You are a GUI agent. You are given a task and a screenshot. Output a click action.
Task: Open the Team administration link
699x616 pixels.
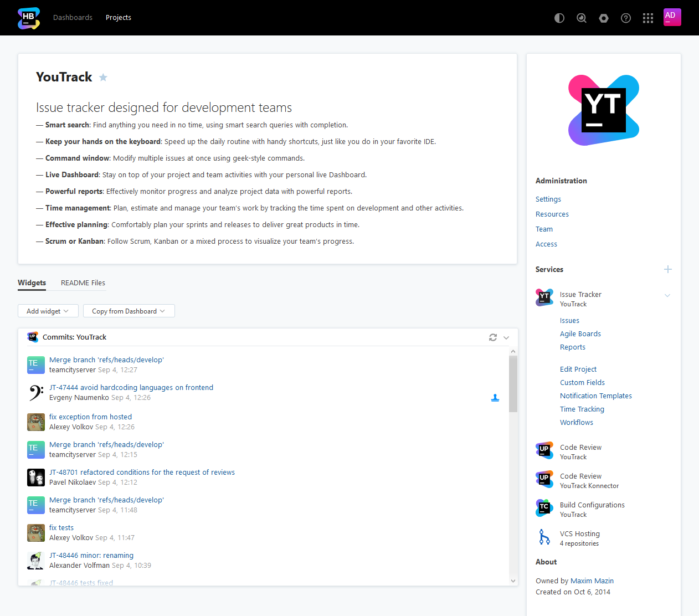click(544, 229)
